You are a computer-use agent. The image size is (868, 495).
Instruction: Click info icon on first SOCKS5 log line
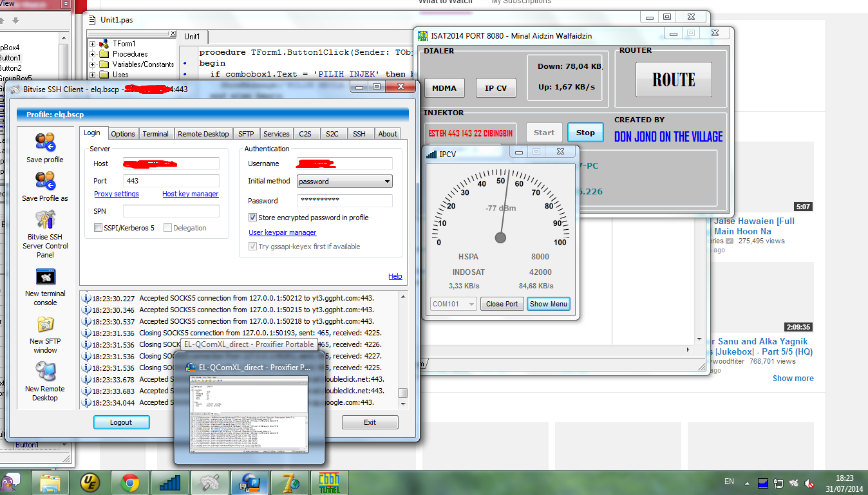pyautogui.click(x=86, y=298)
